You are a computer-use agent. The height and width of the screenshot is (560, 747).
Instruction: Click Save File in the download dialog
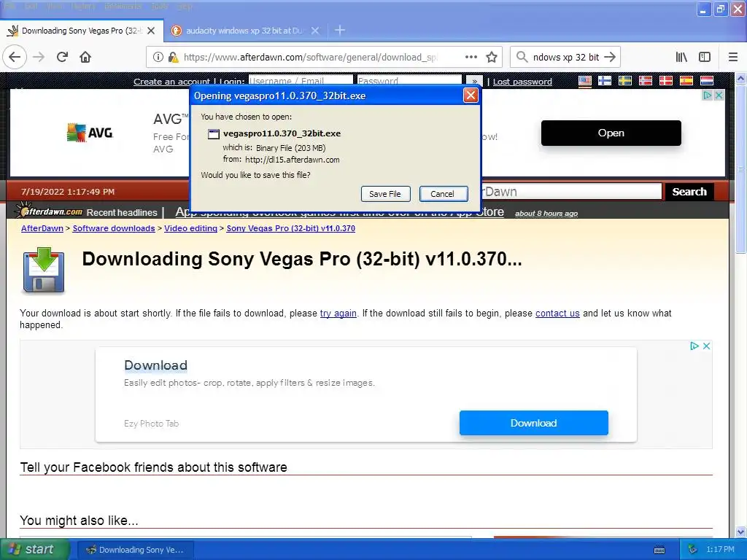pyautogui.click(x=385, y=194)
